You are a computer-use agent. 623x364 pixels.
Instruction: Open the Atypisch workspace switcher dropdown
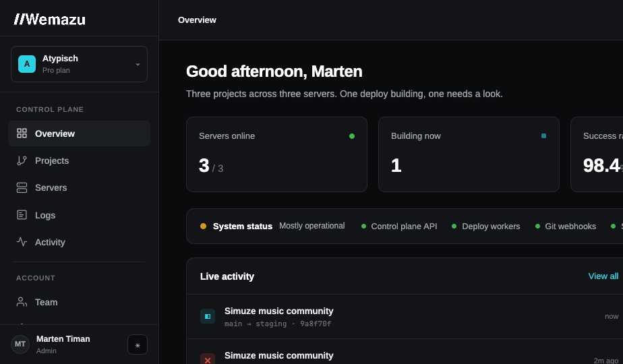click(x=79, y=64)
